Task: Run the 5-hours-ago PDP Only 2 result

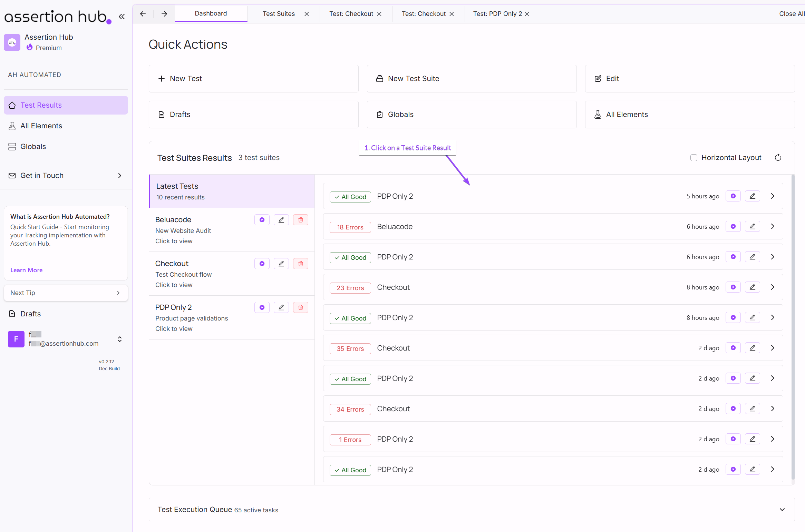Action: (733, 196)
